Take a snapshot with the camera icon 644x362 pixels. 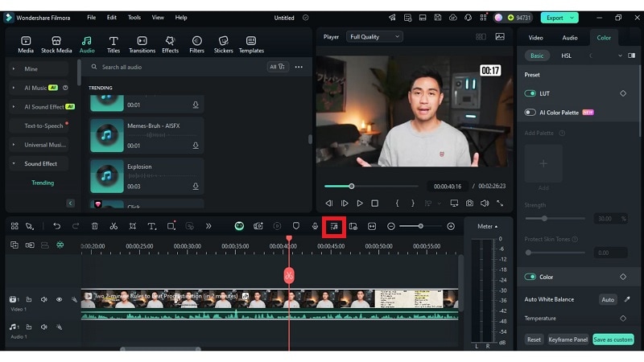tap(469, 204)
